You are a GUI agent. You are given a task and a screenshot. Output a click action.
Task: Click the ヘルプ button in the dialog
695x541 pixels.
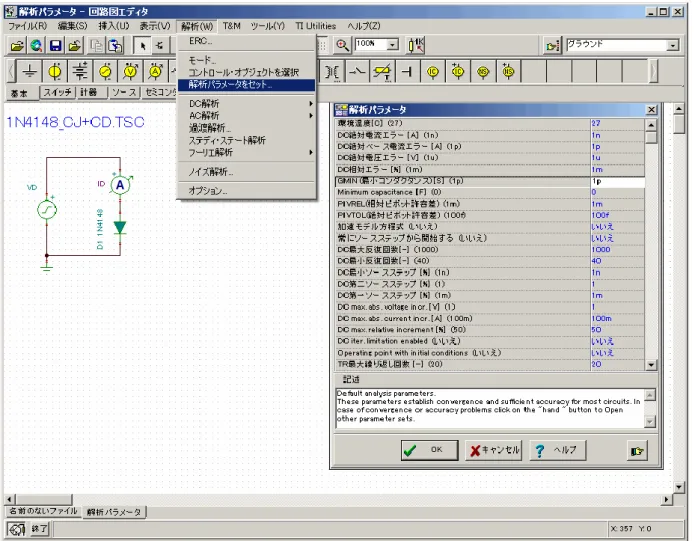558,450
